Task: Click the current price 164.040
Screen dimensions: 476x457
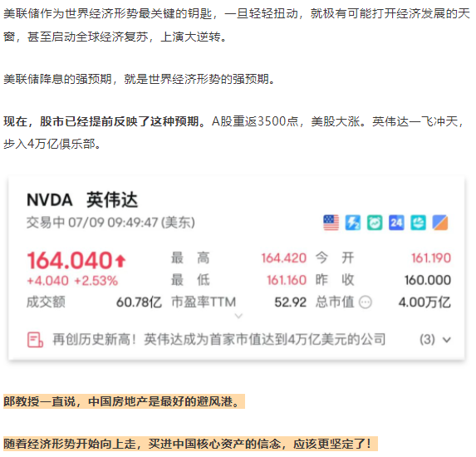Action: tap(70, 261)
